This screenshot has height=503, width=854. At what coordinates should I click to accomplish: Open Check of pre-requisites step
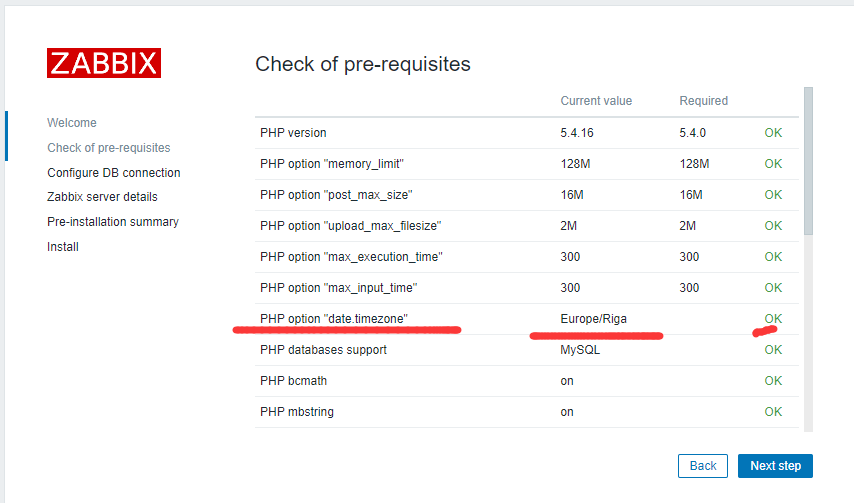point(109,148)
